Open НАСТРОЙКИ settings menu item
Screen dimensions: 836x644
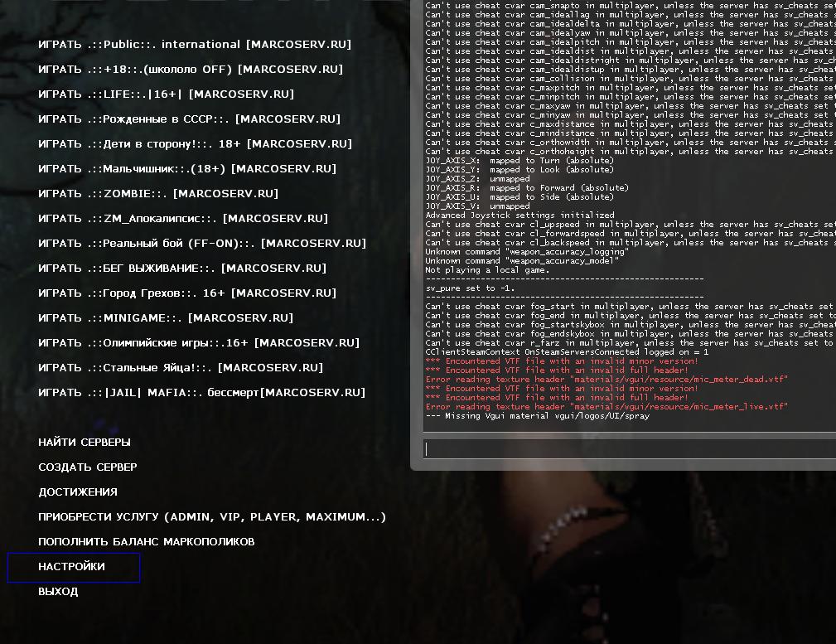click(x=72, y=567)
